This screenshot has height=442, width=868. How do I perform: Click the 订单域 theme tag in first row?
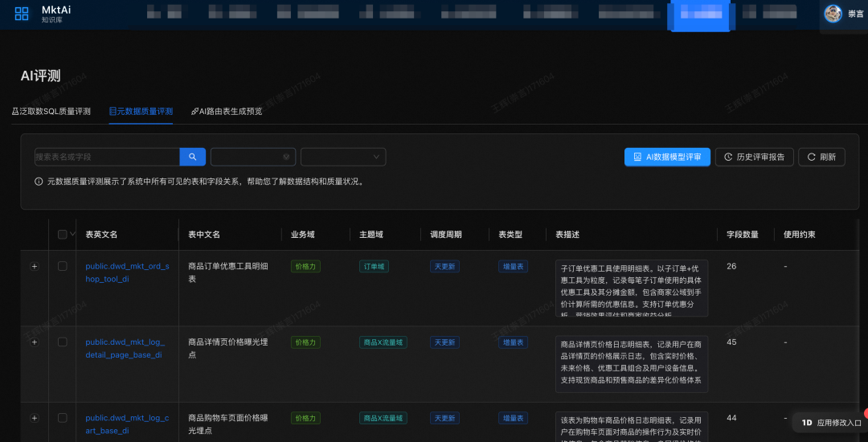coord(374,266)
